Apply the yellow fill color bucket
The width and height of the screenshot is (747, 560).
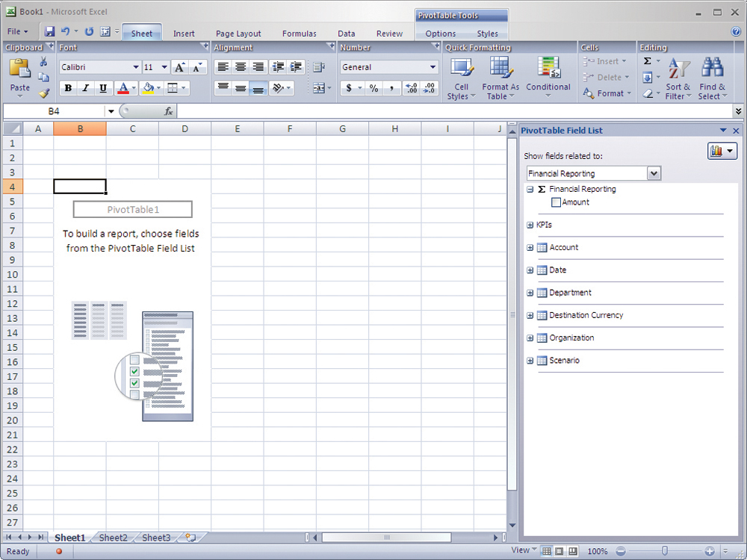pos(149,88)
